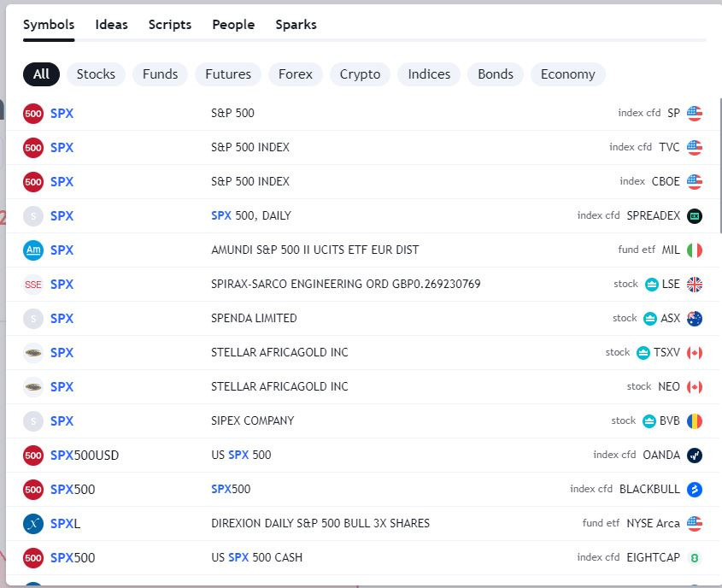This screenshot has width=722, height=588.
Task: Click the OANDA broker logo
Action: tap(695, 456)
